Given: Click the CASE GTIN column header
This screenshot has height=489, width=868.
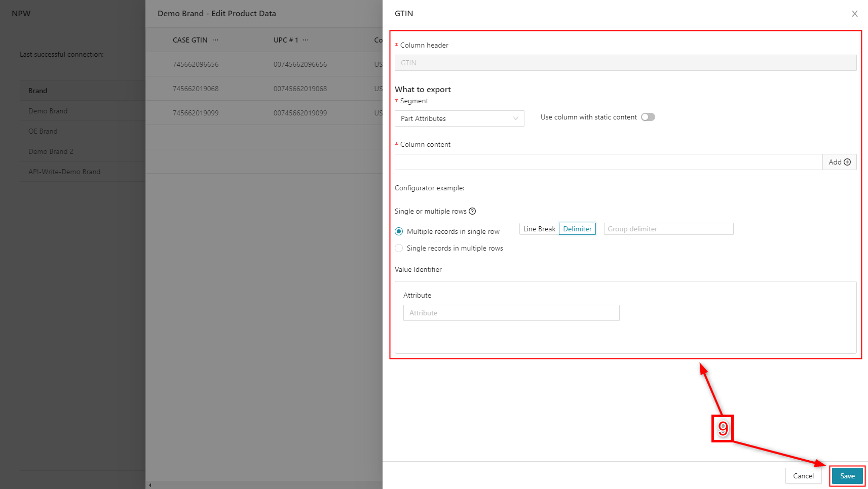Looking at the screenshot, I should [x=190, y=40].
